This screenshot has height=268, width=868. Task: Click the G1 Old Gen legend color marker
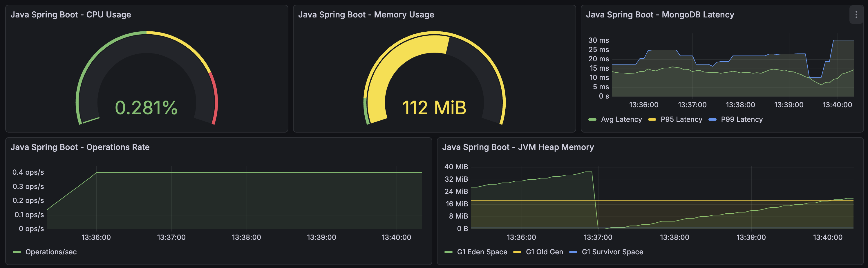(x=518, y=252)
